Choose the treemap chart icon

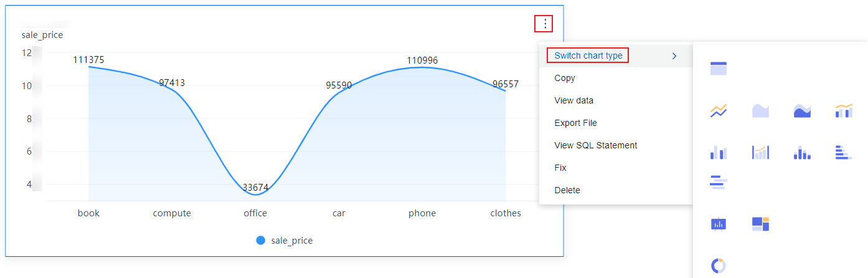pyautogui.click(x=760, y=224)
